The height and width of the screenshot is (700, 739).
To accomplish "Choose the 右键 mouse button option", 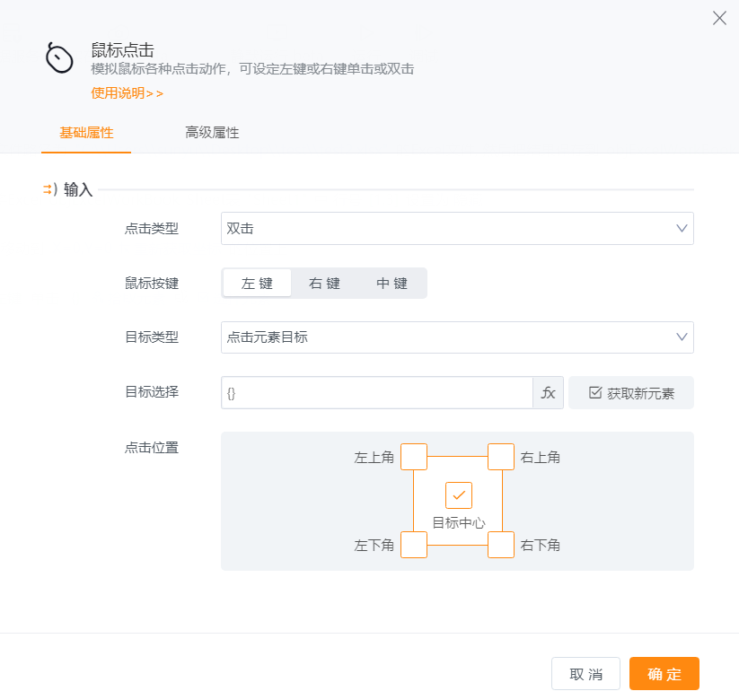I will [x=324, y=284].
